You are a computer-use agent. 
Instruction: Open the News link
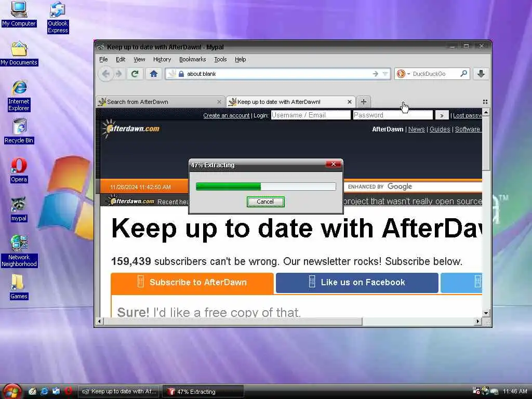(416, 129)
